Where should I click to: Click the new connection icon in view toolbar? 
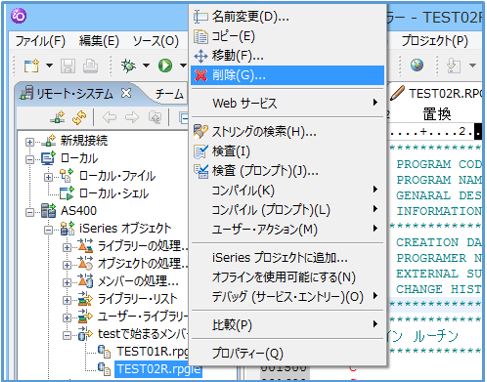57,117
